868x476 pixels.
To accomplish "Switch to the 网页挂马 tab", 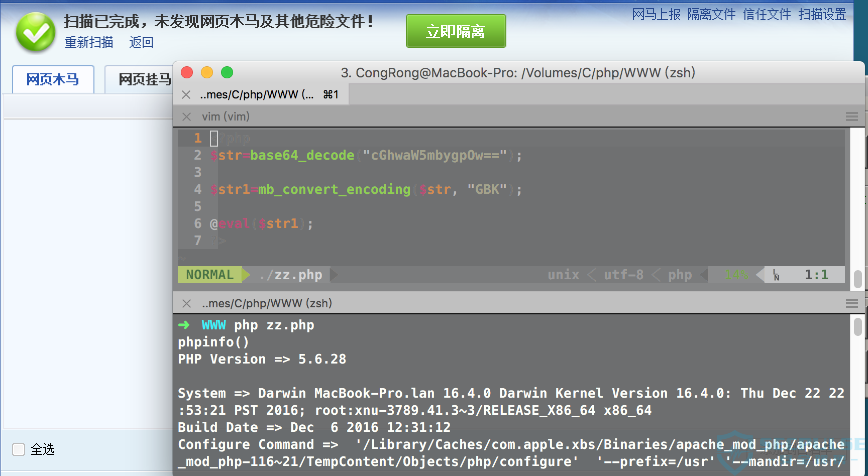I will pos(139,79).
